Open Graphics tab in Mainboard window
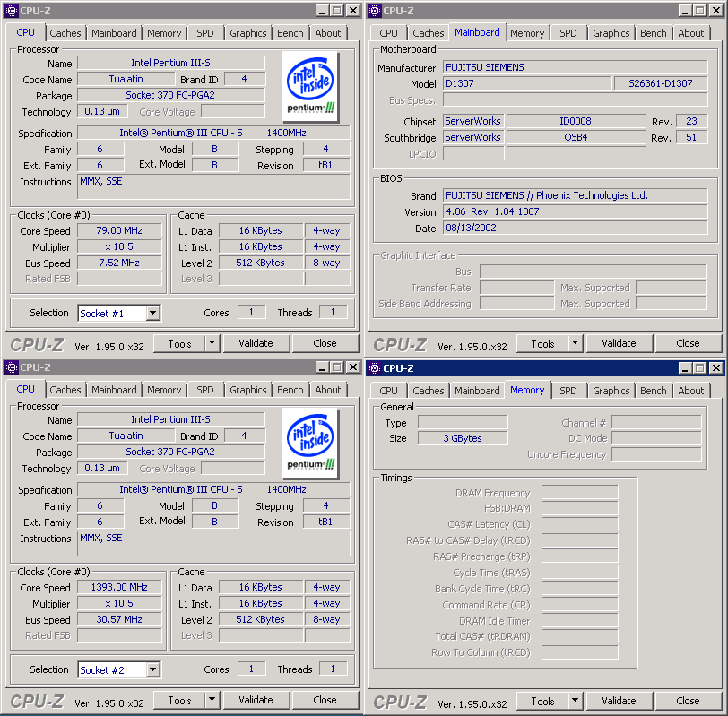 [611, 33]
